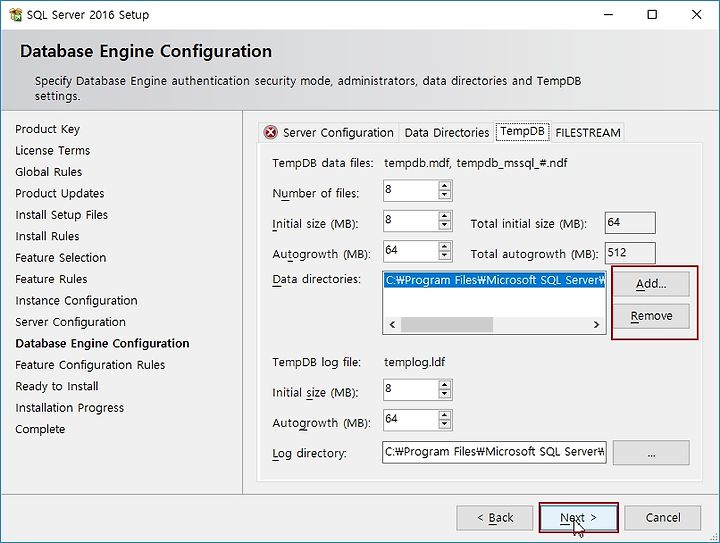
Task: Decrease log Autogrowth spinner down
Action: (x=444, y=424)
